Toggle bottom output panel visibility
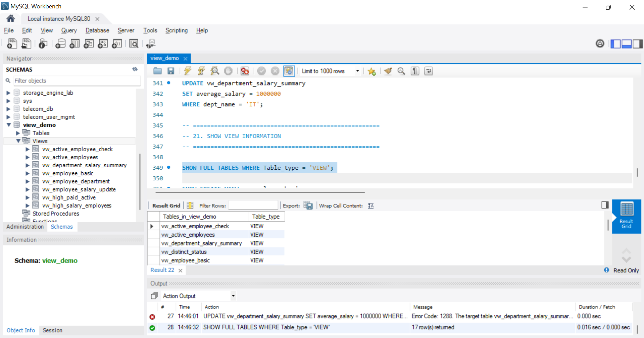This screenshot has height=338, width=644. (x=627, y=44)
